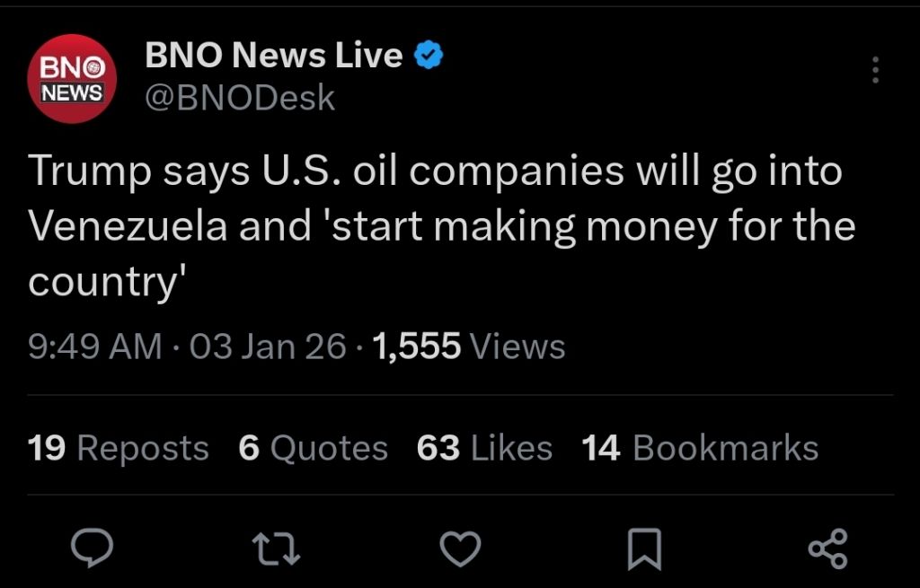This screenshot has width=920, height=588.
Task: Click the 03 Jan 26 date
Action: tap(268, 346)
